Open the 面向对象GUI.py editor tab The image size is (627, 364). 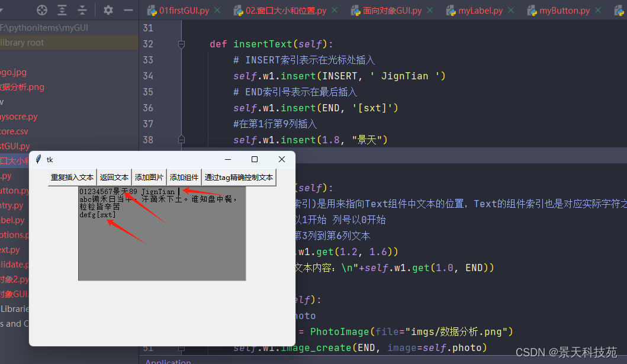[x=393, y=11]
